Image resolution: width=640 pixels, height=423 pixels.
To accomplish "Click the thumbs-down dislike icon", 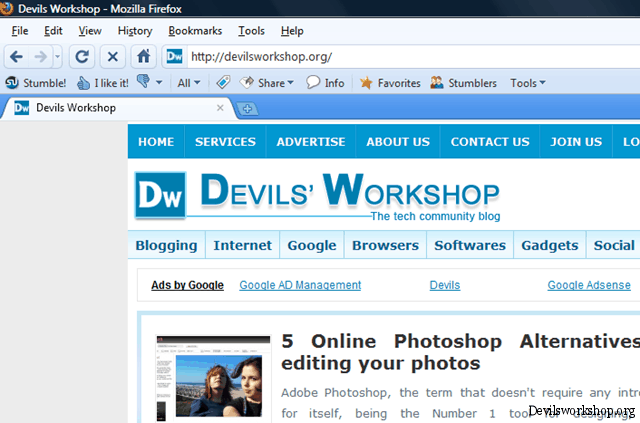I will click(x=143, y=81).
